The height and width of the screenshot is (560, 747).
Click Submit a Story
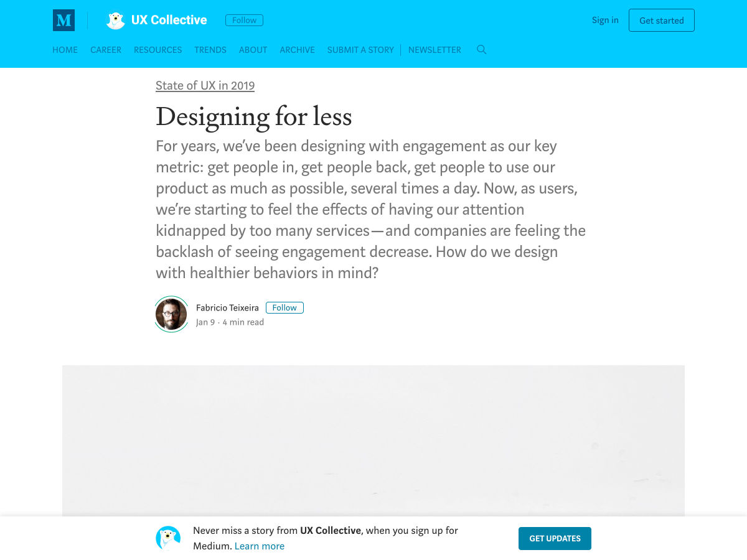360,50
